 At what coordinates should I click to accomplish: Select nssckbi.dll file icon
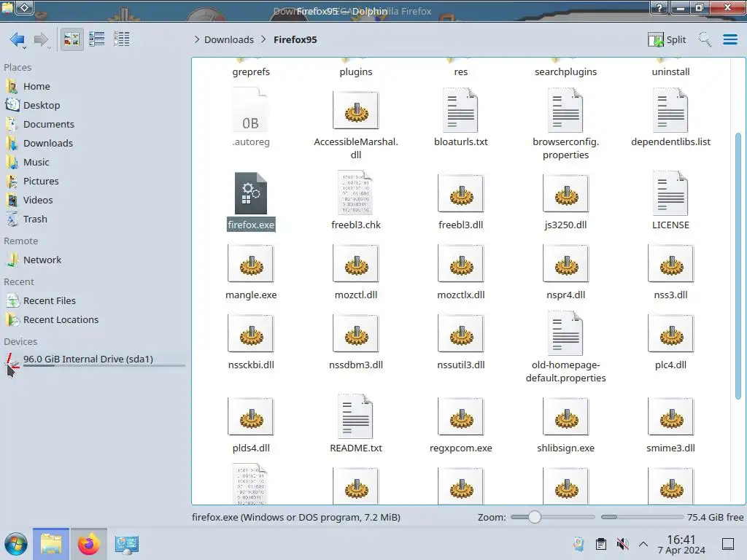click(x=251, y=333)
